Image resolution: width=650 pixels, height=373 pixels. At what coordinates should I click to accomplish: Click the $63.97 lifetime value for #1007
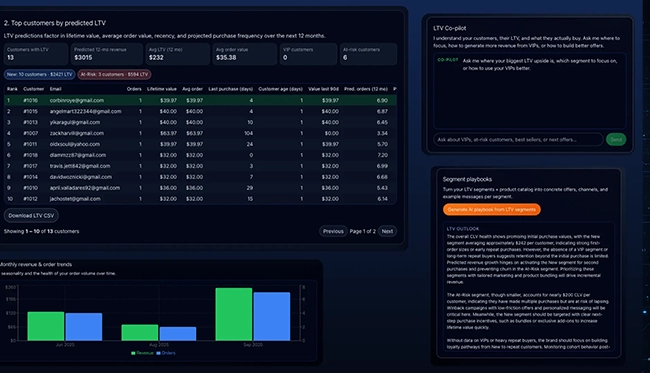point(168,133)
